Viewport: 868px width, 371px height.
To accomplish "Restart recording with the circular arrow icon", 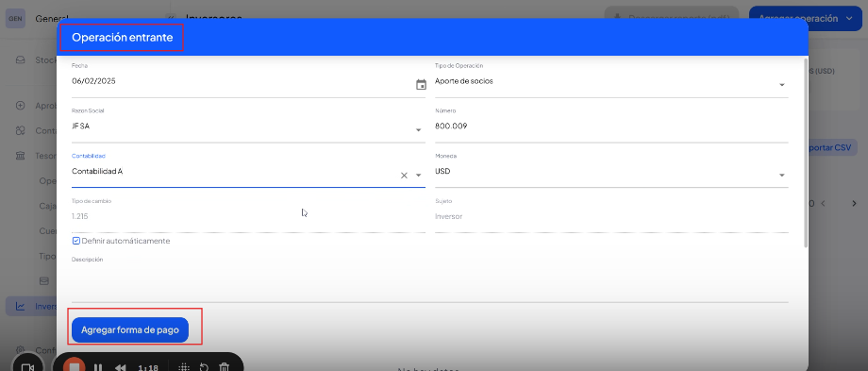I will point(204,367).
